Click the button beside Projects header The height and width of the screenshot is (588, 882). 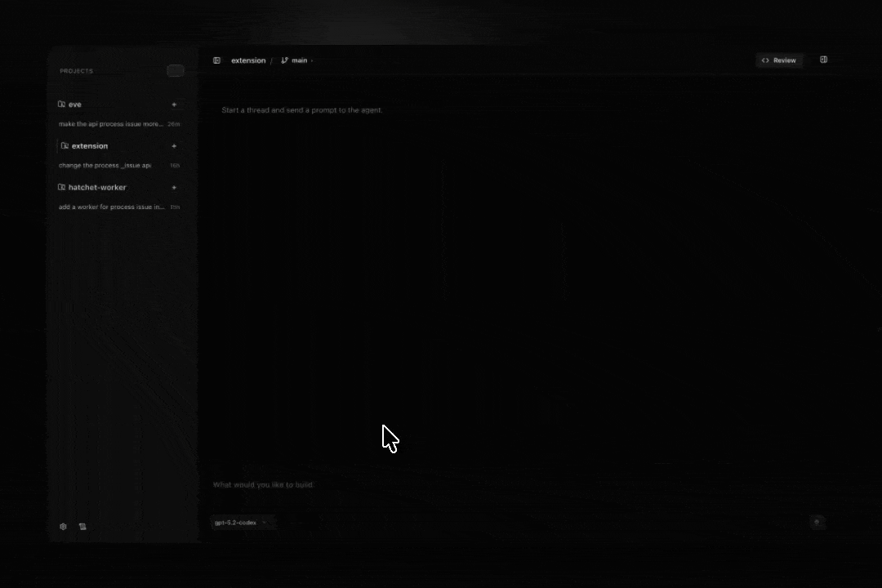[x=175, y=71]
